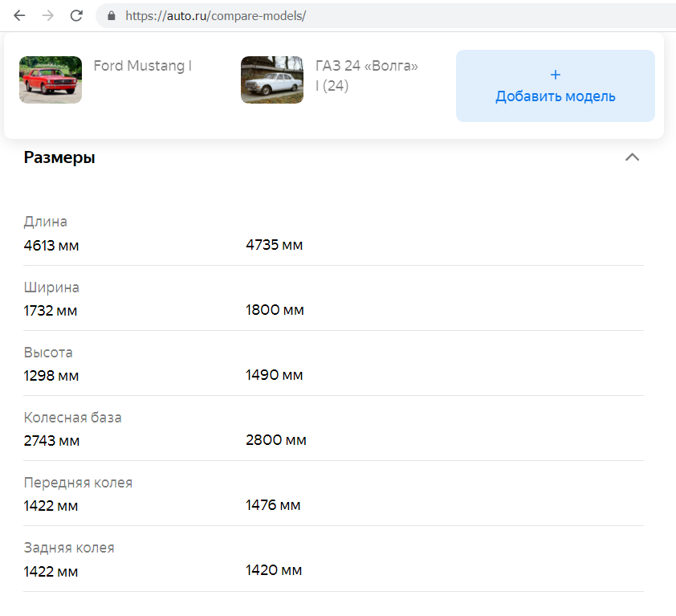Click the browser back arrow

coord(19,15)
